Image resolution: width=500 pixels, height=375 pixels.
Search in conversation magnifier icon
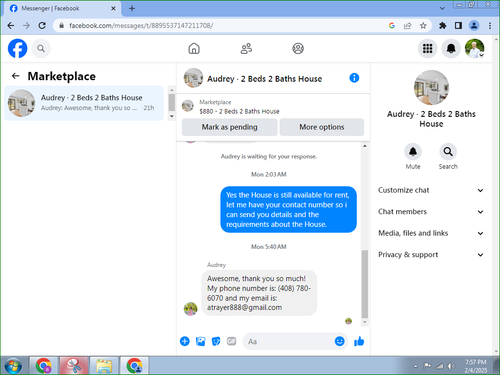(448, 152)
